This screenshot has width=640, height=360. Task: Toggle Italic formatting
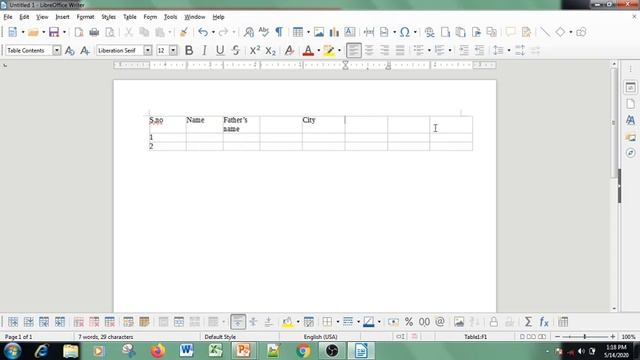tap(204, 50)
